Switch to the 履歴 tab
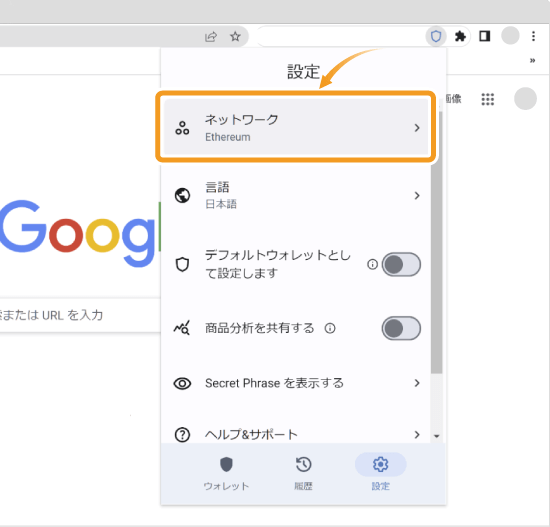 [303, 473]
